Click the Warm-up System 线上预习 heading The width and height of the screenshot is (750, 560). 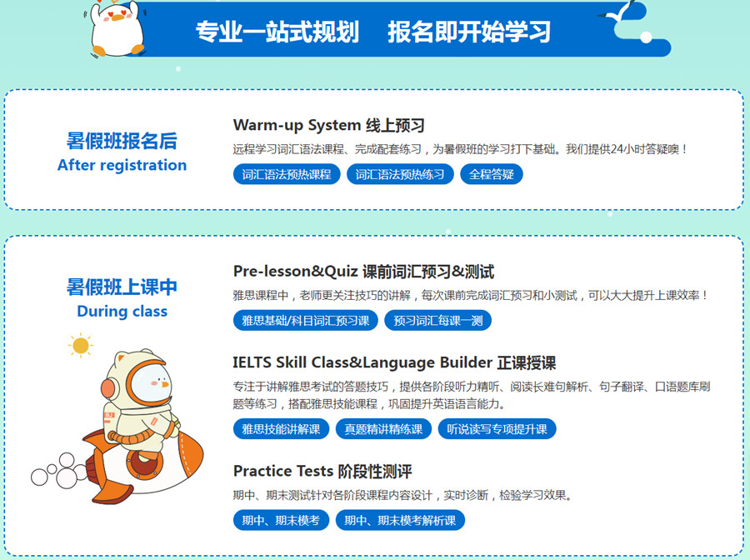pos(328,125)
